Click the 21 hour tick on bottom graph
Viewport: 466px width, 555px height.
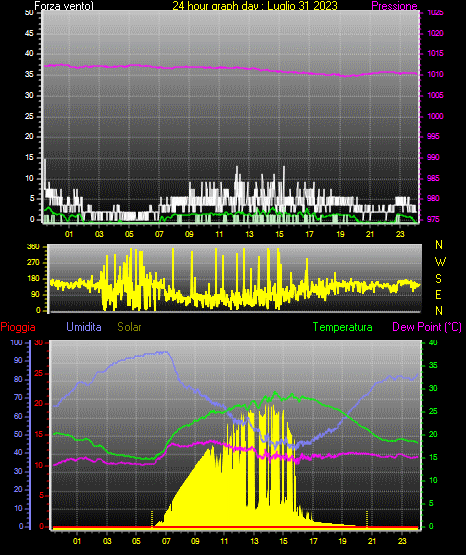372,541
